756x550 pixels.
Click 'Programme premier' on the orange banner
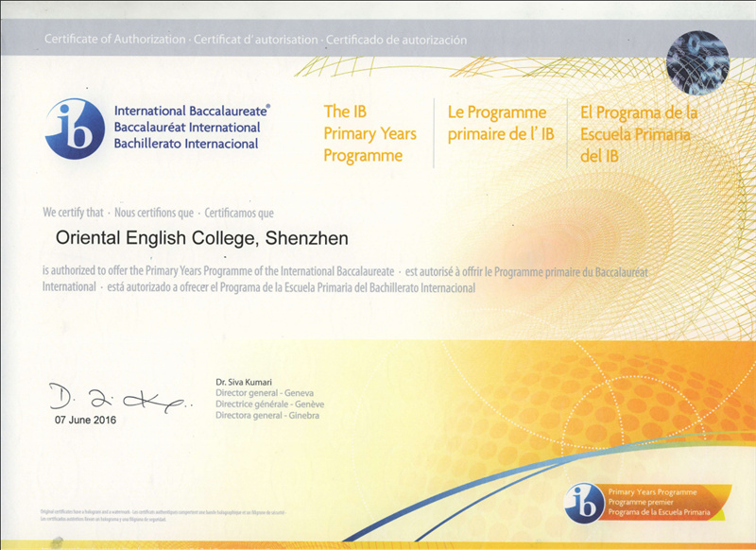point(641,502)
